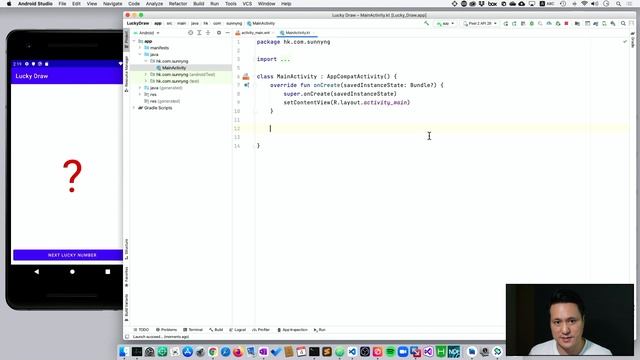
Task: Open the TODO tool window
Action: point(141,330)
